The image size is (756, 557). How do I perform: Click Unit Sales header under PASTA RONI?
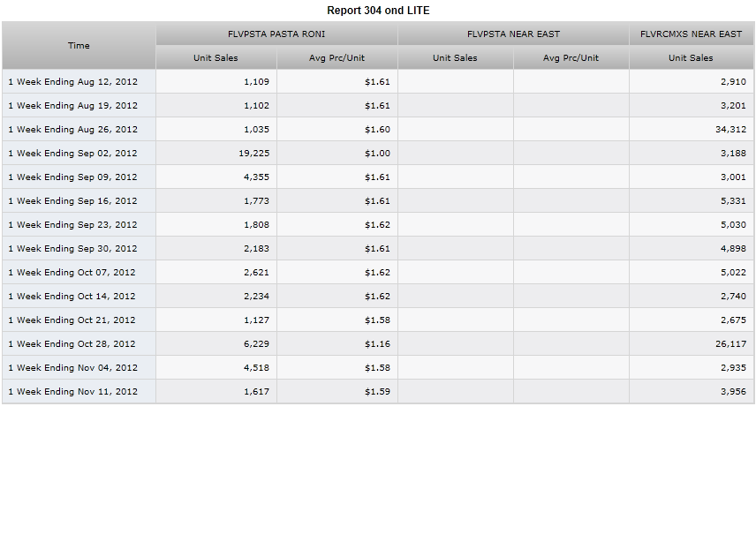pyautogui.click(x=216, y=58)
